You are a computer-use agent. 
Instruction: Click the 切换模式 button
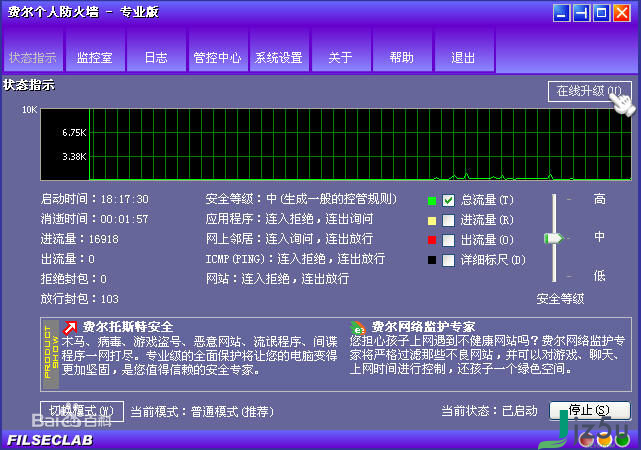(81, 411)
